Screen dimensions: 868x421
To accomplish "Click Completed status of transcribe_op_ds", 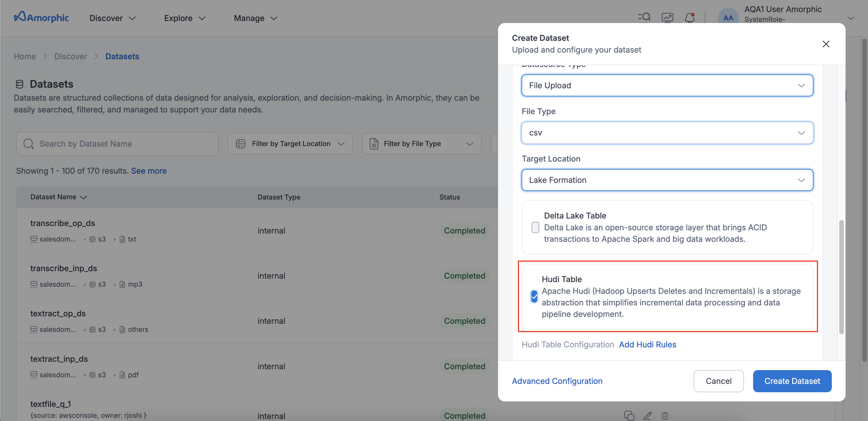I will (464, 231).
